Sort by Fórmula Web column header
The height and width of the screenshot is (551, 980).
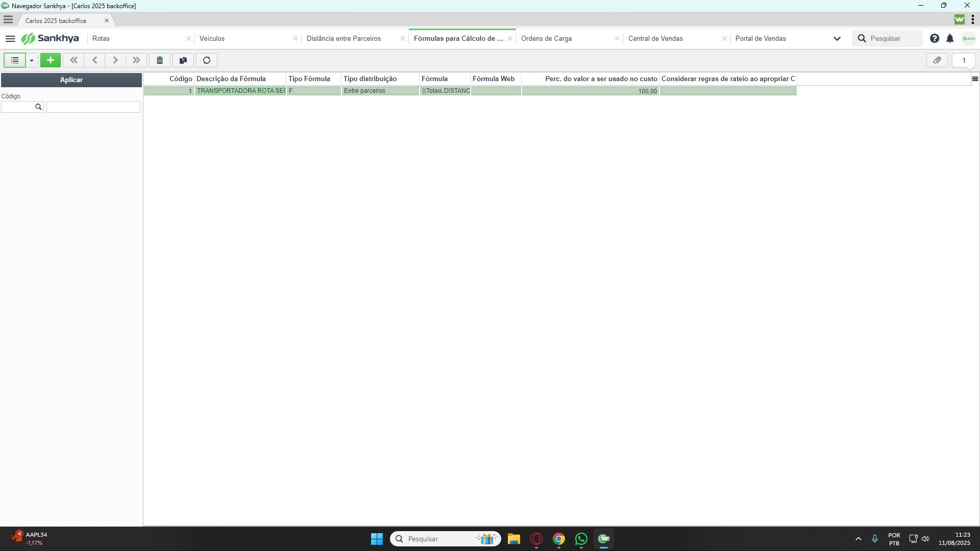[496, 79]
